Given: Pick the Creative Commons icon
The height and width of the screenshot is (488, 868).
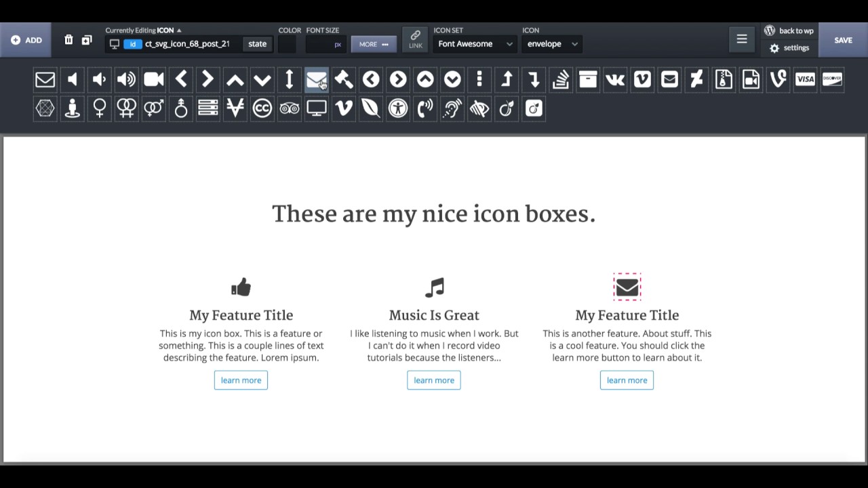Looking at the screenshot, I should (262, 108).
